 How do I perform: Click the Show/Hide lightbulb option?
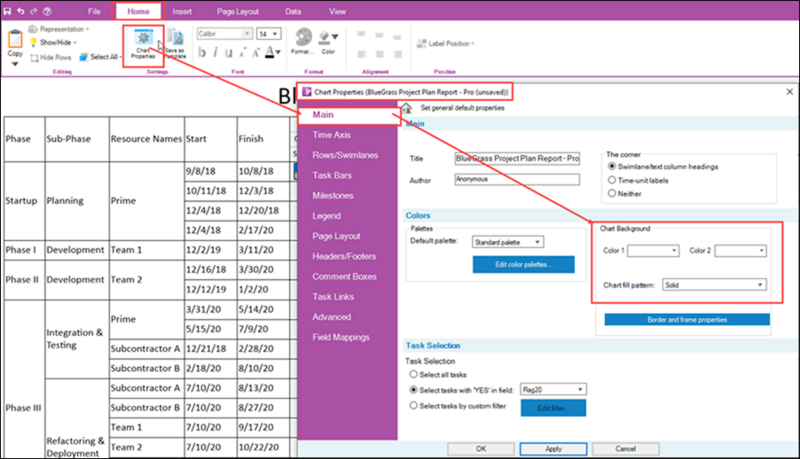coord(53,42)
